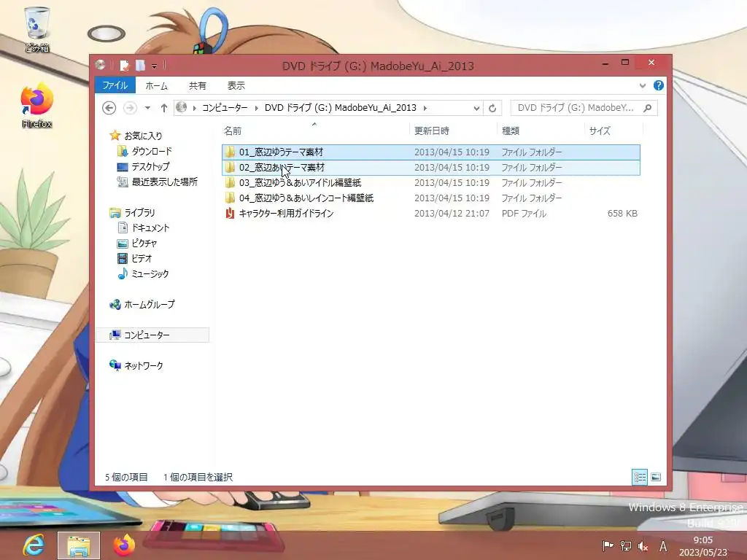This screenshot has height=560, width=747.
Task: Go forward with the forward arrow
Action: tap(130, 108)
